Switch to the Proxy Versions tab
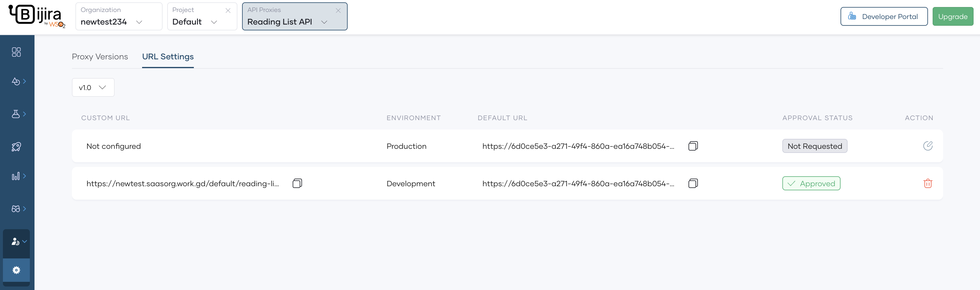Screen dimensions: 980x290 (x=100, y=57)
